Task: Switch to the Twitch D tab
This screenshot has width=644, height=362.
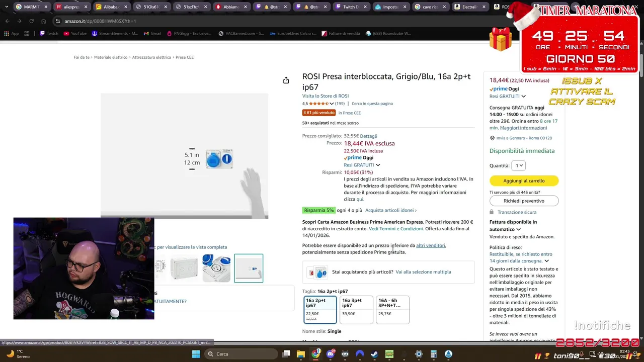Action: pyautogui.click(x=351, y=7)
